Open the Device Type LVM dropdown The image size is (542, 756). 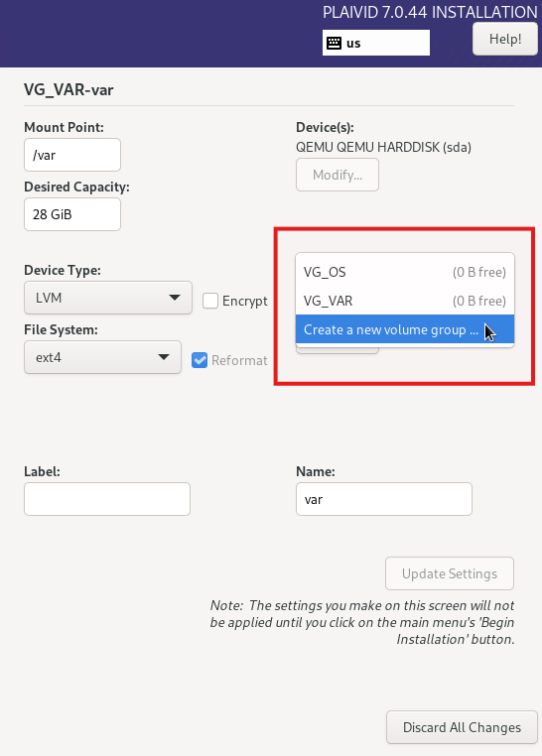click(x=108, y=298)
